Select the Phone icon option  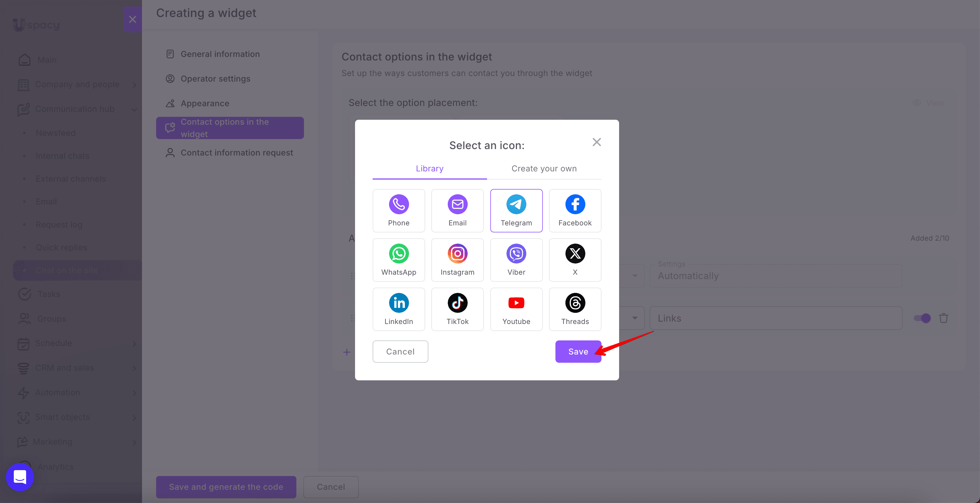pos(398,210)
